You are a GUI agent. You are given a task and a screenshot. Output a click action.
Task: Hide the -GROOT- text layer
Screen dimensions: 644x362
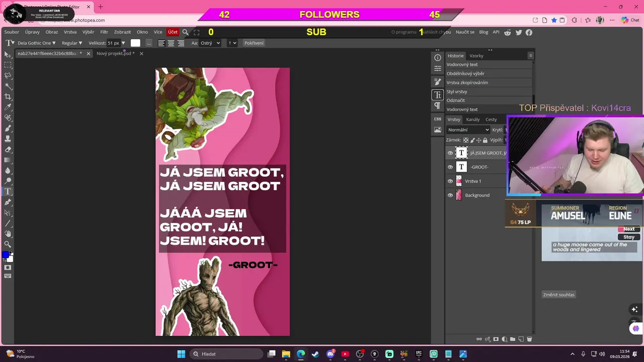[450, 167]
